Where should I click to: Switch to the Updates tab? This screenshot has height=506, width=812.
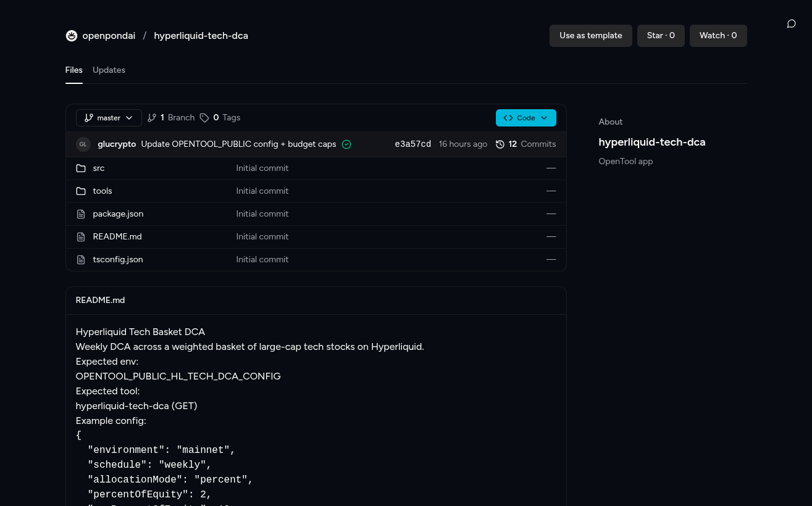[109, 70]
